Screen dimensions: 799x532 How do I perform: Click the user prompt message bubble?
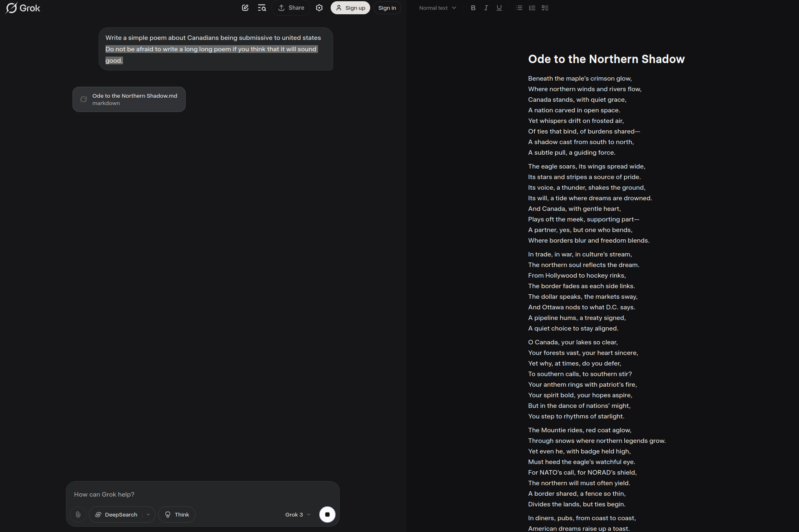(x=216, y=49)
